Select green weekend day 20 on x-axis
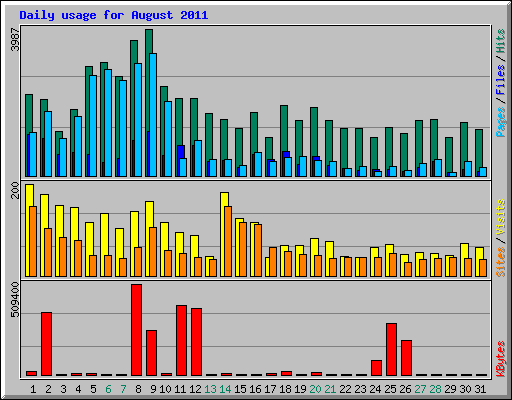Screen dimensions: 512x400 (315, 389)
